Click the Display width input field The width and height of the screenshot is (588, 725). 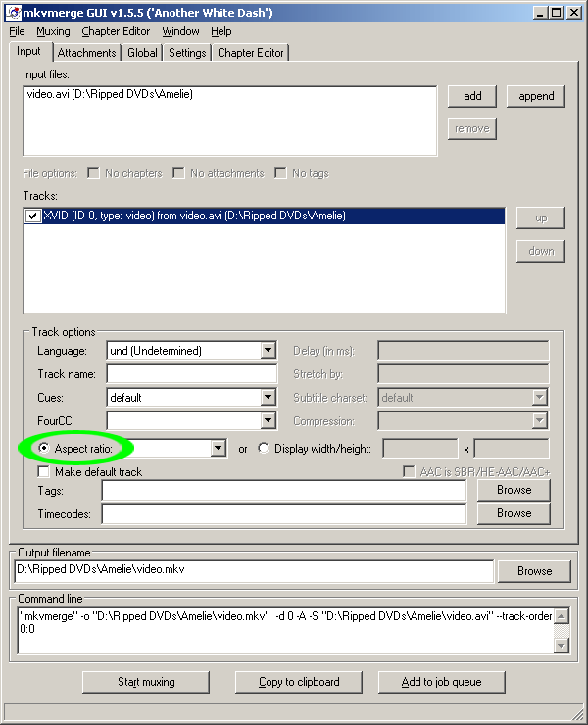420,449
